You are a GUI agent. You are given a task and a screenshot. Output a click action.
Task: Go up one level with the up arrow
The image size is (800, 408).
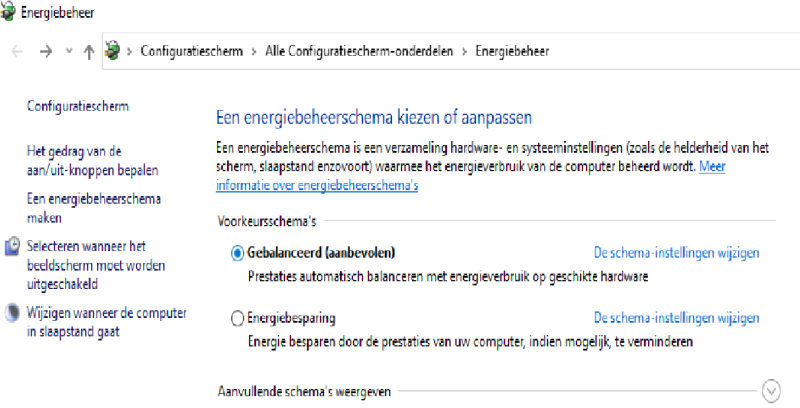pyautogui.click(x=89, y=51)
